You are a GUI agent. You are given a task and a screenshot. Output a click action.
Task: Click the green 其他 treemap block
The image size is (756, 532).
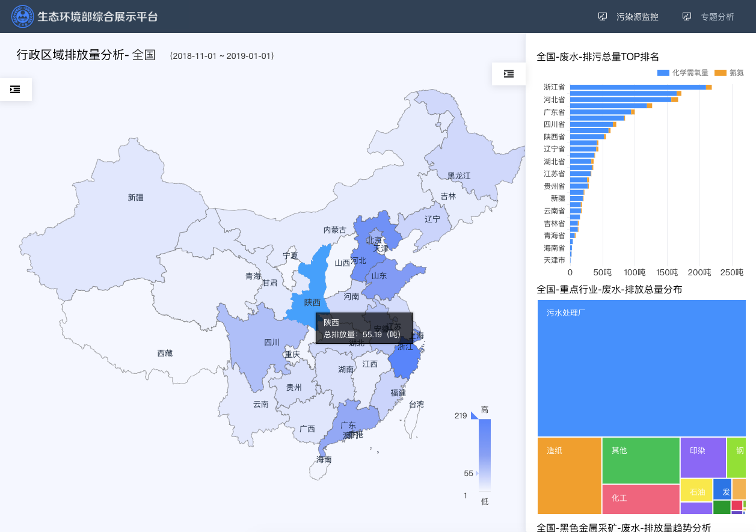click(x=641, y=460)
